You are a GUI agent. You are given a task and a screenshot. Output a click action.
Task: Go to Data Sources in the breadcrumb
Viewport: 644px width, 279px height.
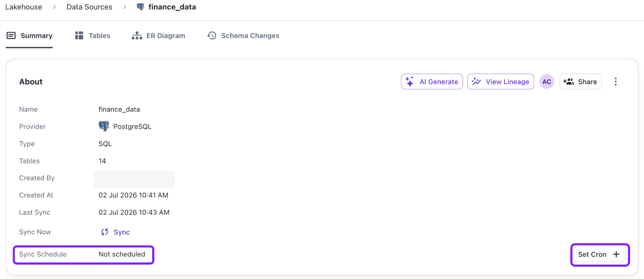(89, 7)
